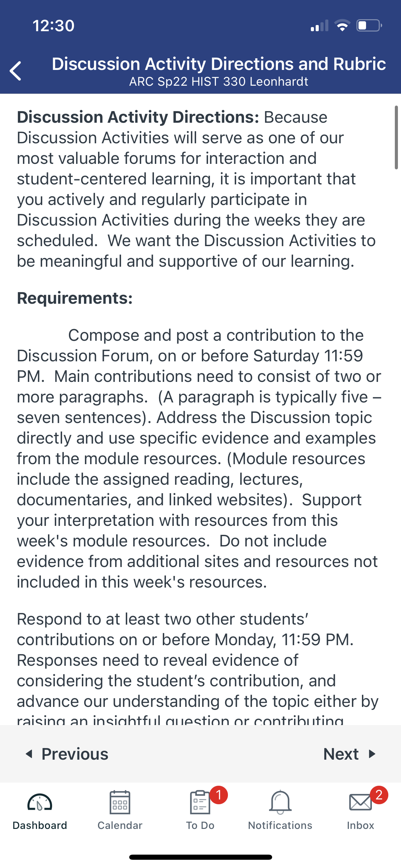
Task: Tap the left triangle beside Previous
Action: coord(29,754)
